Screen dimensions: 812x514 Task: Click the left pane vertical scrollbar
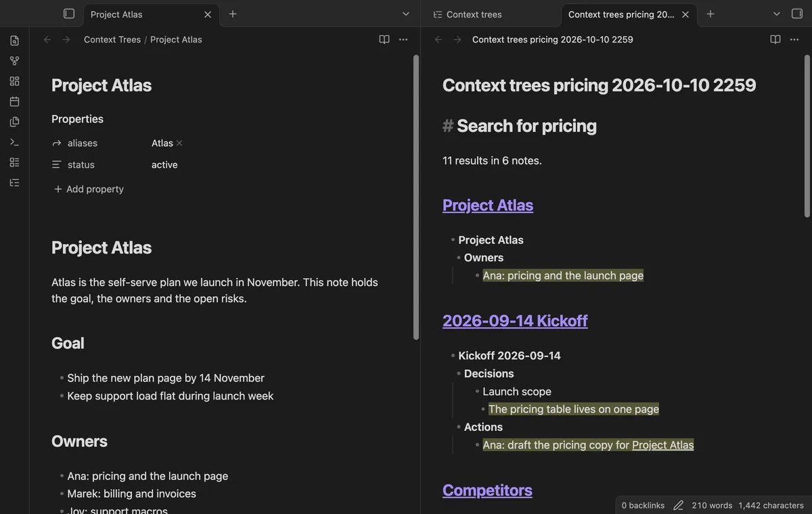pyautogui.click(x=416, y=196)
